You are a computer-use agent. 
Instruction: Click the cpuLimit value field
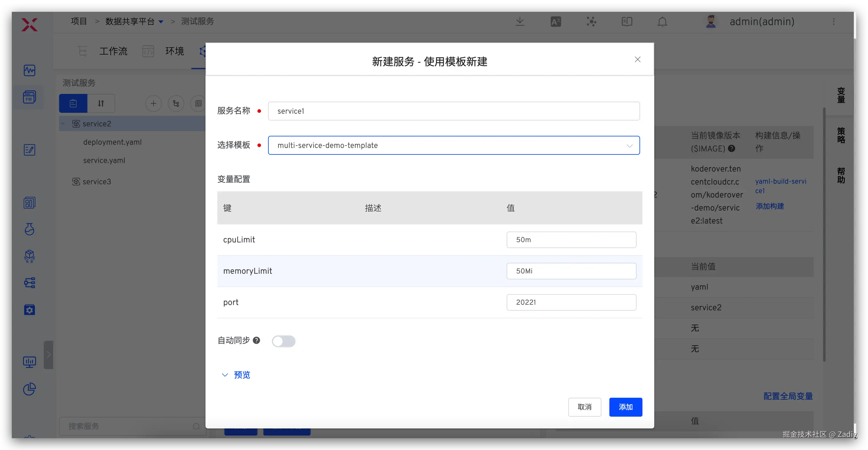click(x=571, y=240)
